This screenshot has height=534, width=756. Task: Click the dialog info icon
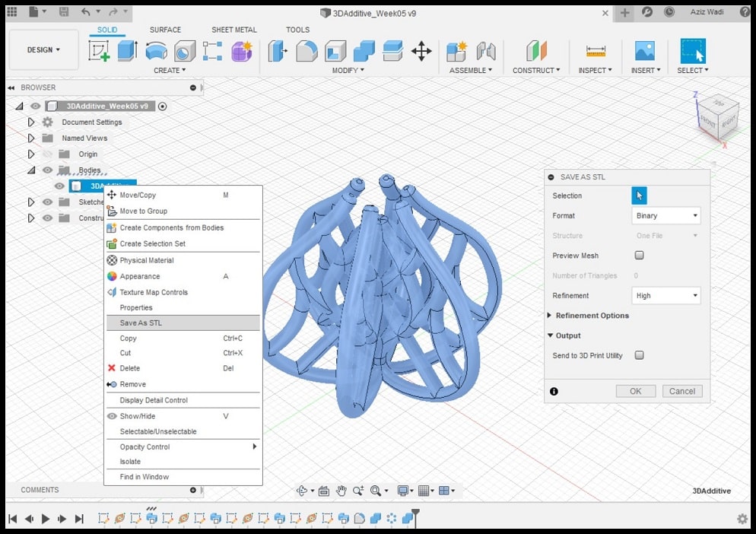[x=554, y=391]
